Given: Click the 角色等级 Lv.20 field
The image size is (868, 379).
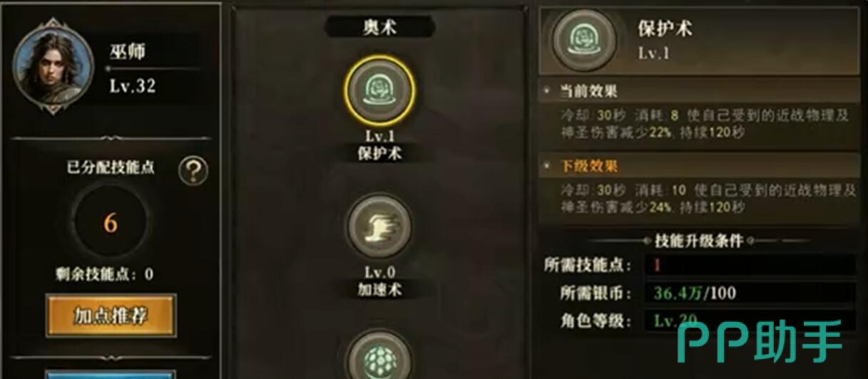Looking at the screenshot, I should 750,320.
